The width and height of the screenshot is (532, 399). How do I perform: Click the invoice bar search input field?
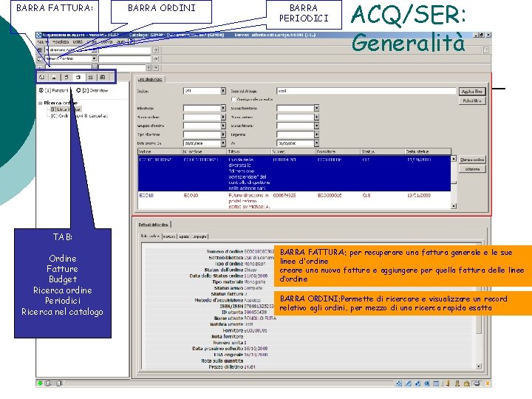click(x=125, y=50)
